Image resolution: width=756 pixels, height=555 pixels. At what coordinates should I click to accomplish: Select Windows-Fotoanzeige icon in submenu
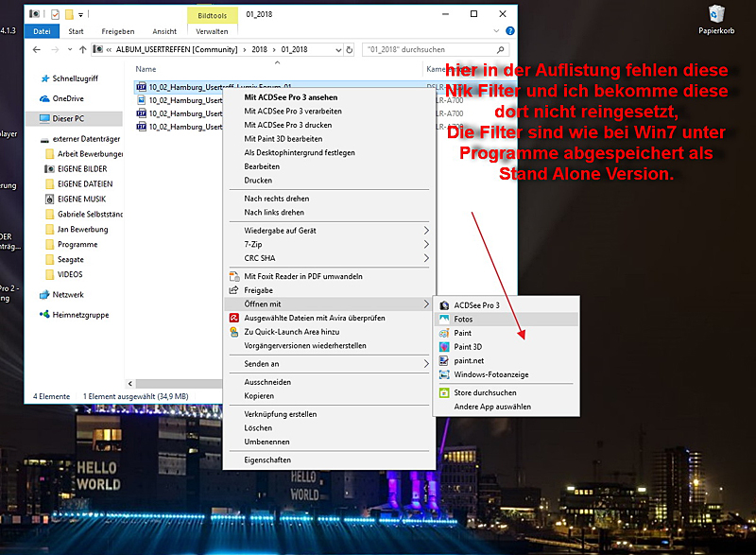click(444, 374)
